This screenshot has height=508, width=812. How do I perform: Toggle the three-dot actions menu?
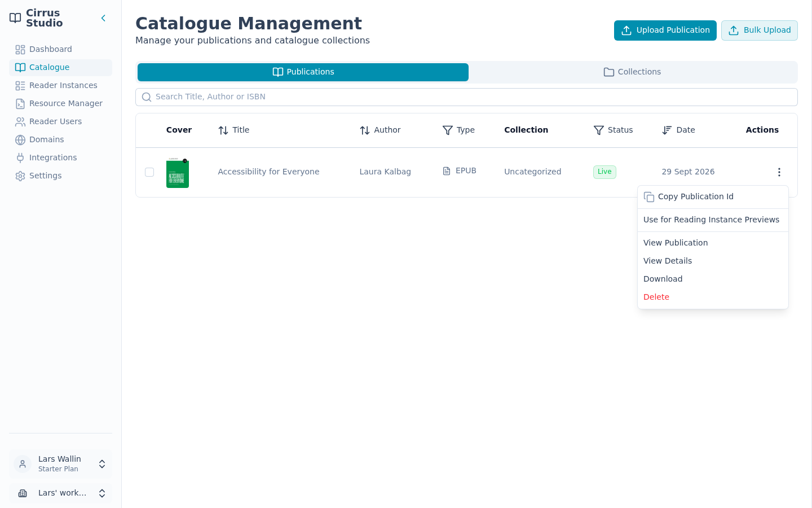tap(779, 172)
